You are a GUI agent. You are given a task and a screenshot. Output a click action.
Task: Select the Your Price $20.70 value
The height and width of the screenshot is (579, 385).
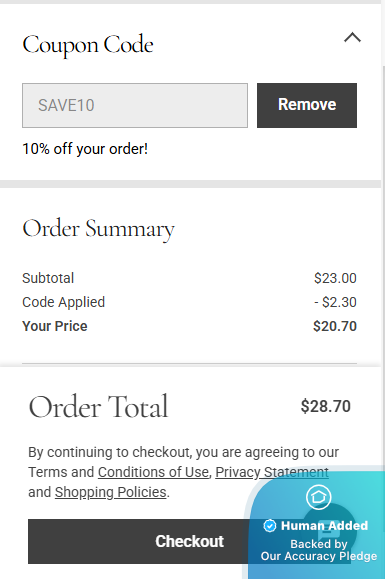click(x=335, y=326)
